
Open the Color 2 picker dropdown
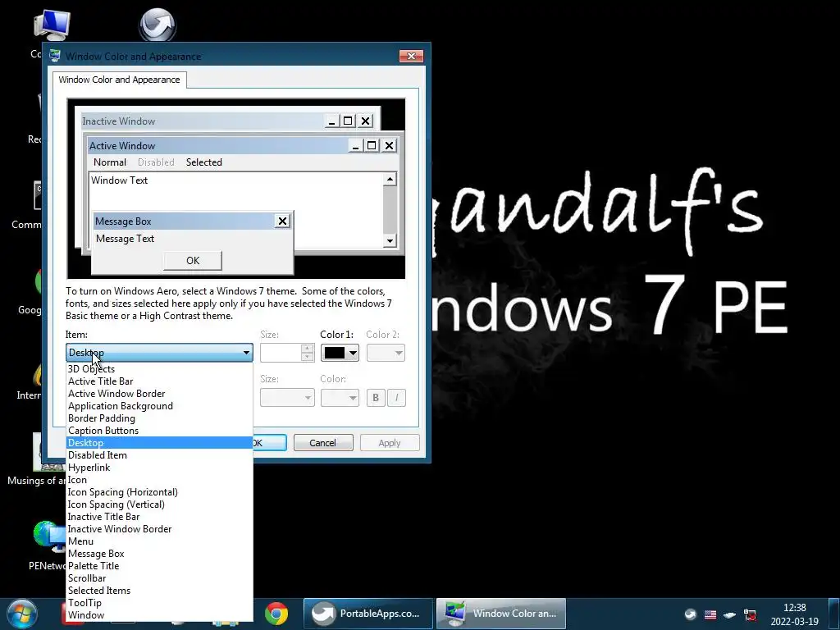(386, 353)
